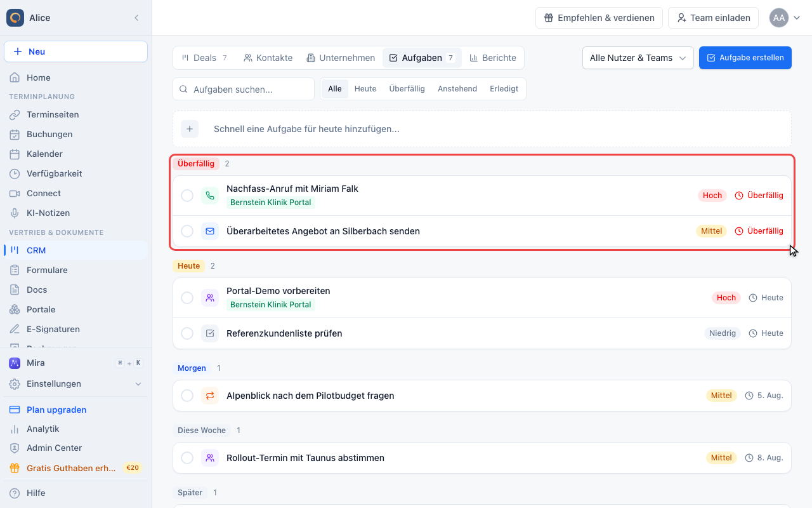Select the Aufgaben tab
This screenshot has width=812, height=508.
422,58
